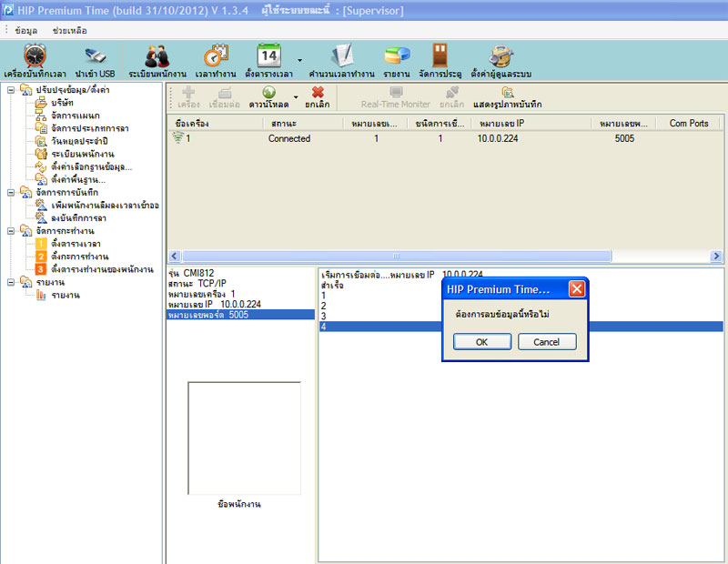Click the นำเข้า USB import icon
Viewport: 728px width, 564px height.
pos(95,61)
